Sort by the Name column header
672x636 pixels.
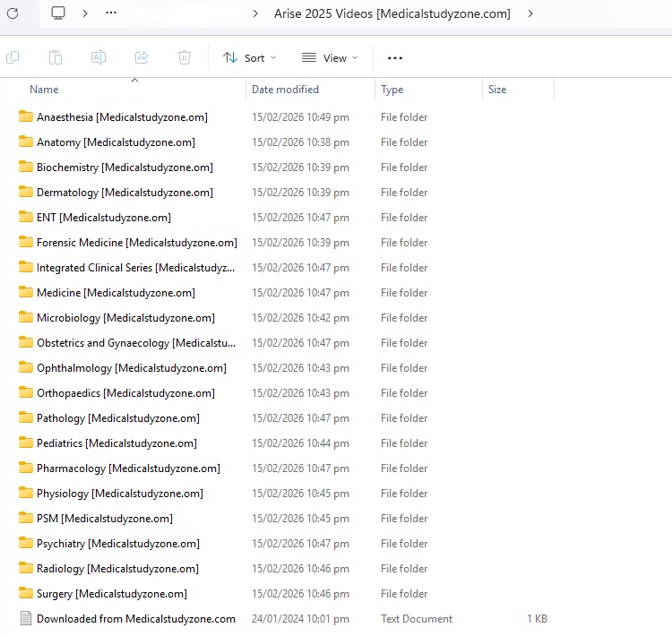tap(44, 90)
